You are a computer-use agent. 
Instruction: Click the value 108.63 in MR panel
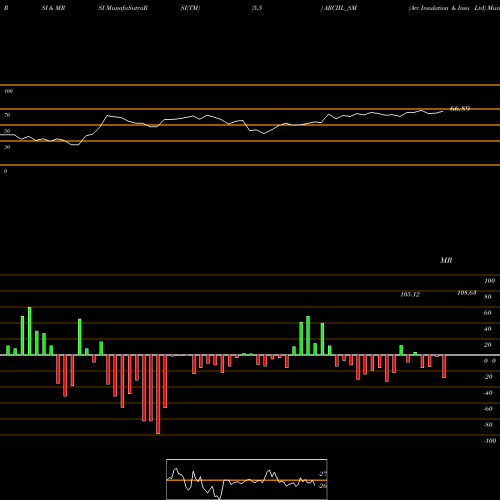click(x=467, y=293)
